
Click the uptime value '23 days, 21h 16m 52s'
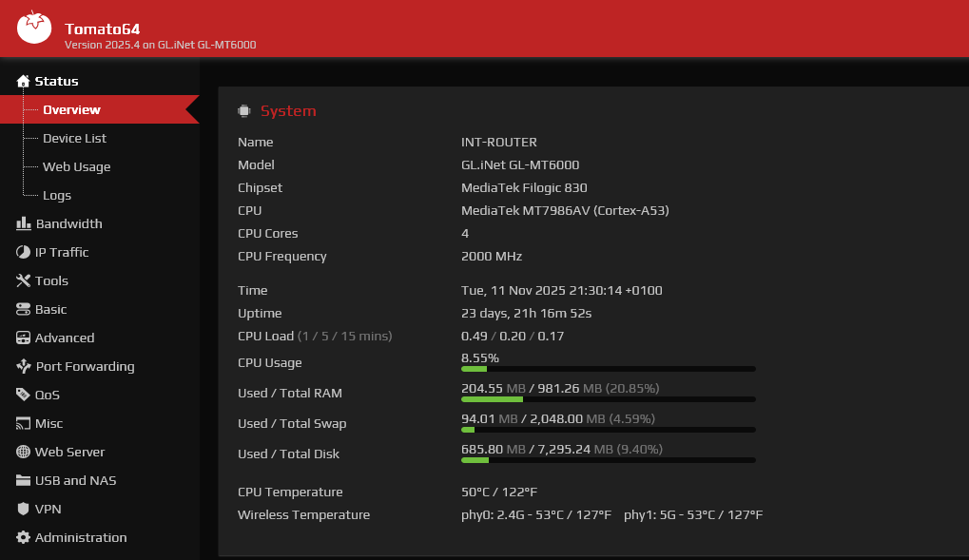click(527, 313)
